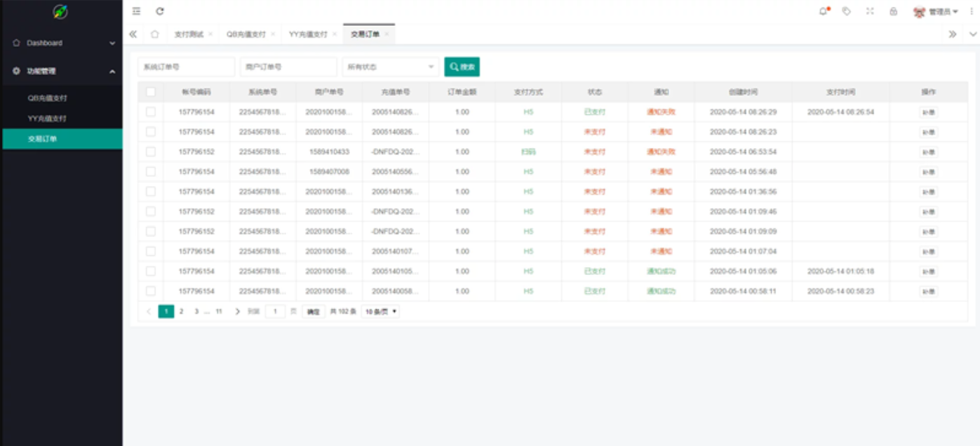Focus the 系统订单号 input field
The image size is (980, 446).
pyautogui.click(x=186, y=67)
